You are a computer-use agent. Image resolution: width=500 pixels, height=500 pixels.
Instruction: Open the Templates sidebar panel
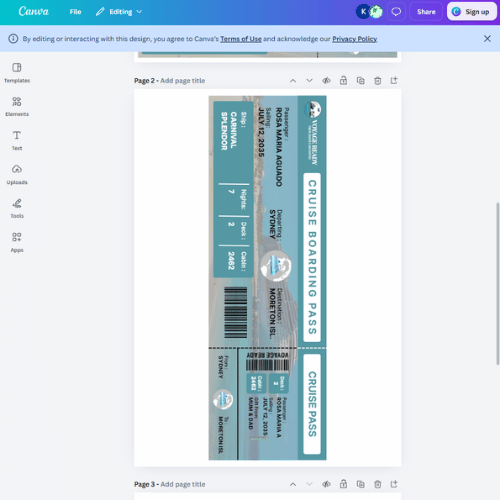[x=17, y=73]
